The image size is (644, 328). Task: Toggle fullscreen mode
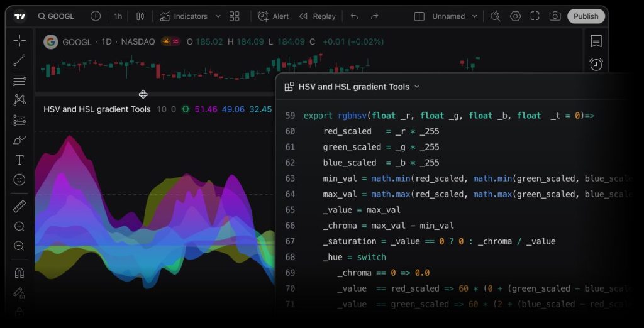(535, 16)
